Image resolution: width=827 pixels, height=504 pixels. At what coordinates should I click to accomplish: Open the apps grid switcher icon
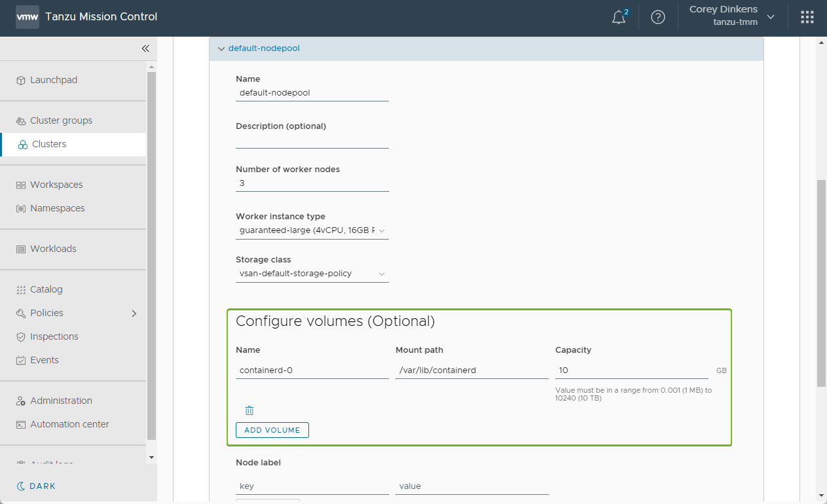pyautogui.click(x=807, y=18)
